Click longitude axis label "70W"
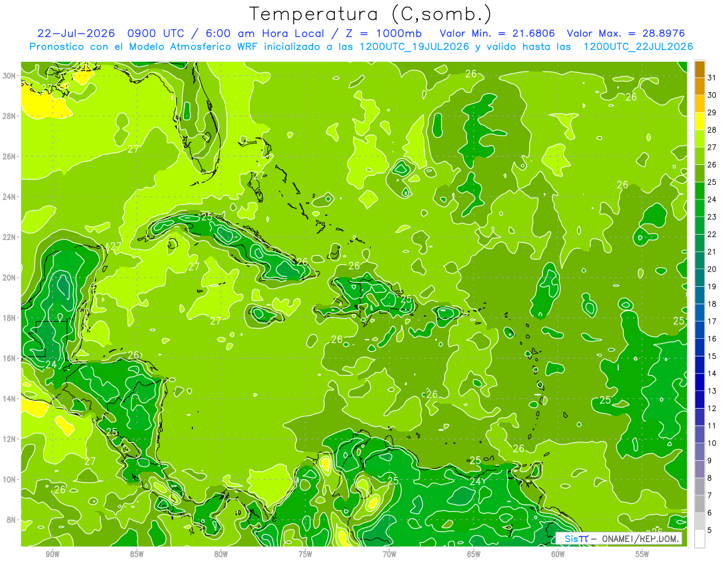 389,554
